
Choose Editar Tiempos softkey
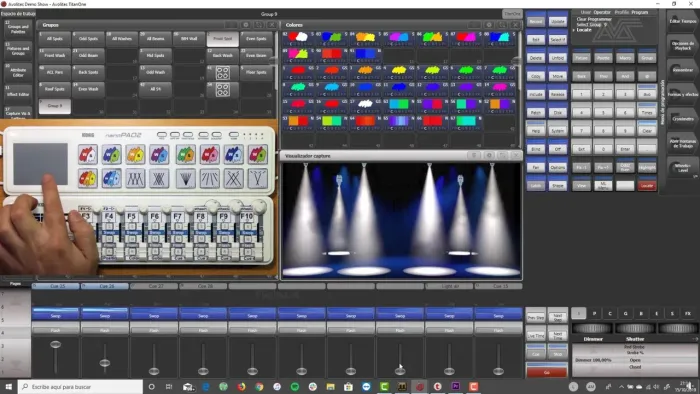click(682, 21)
